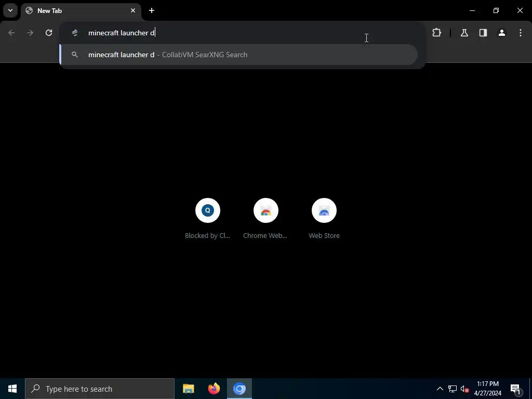The image size is (532, 399).
Task: Close the New Tab tab
Action: (133, 10)
